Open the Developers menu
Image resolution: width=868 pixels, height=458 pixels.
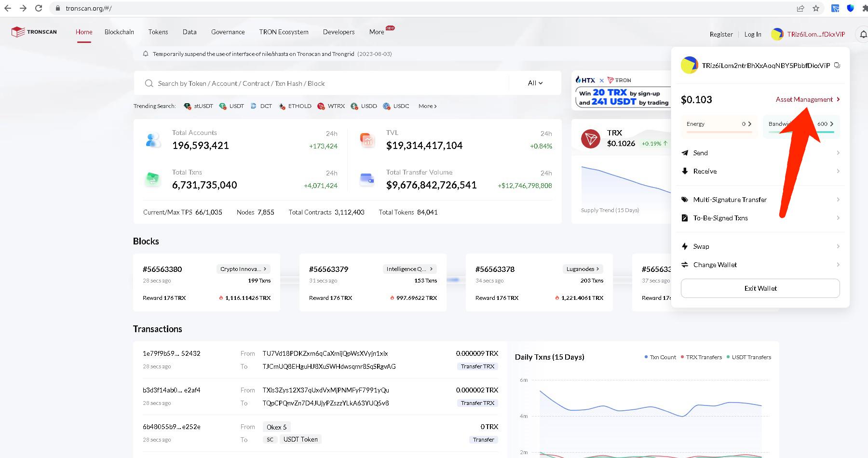[x=339, y=32]
